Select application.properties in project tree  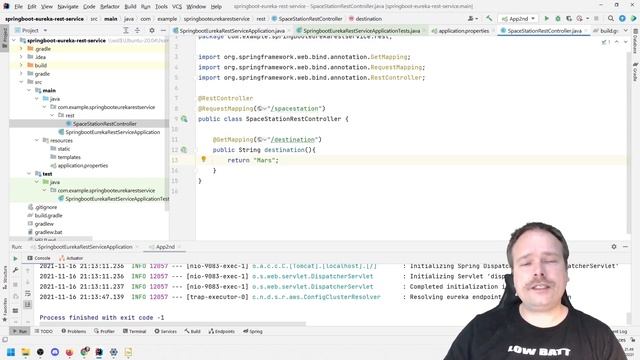click(x=83, y=166)
